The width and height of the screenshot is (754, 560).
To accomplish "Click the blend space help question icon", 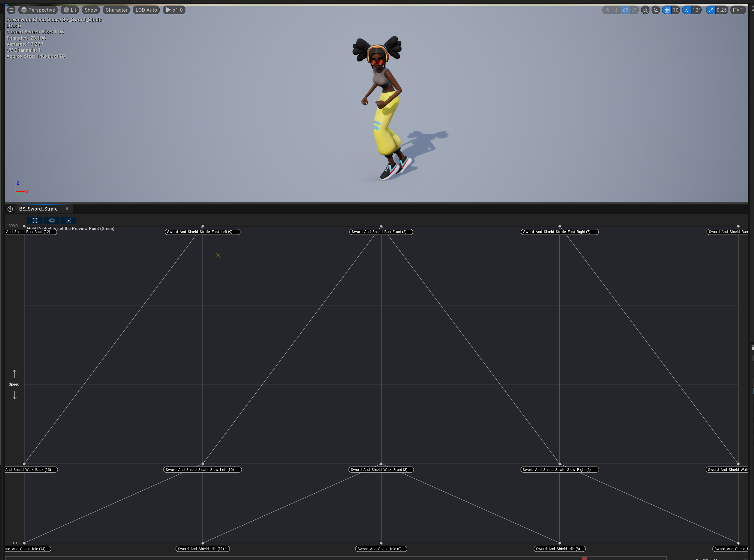I will pyautogui.click(x=10, y=209).
